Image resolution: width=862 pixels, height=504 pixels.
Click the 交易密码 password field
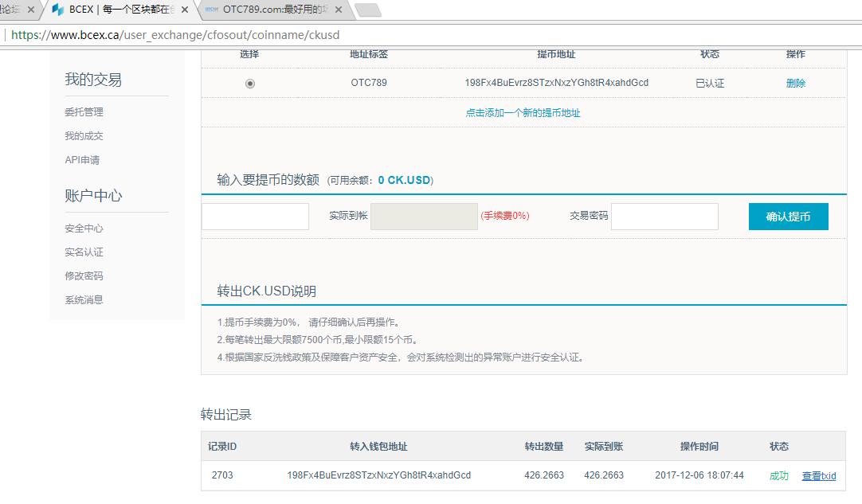point(663,216)
